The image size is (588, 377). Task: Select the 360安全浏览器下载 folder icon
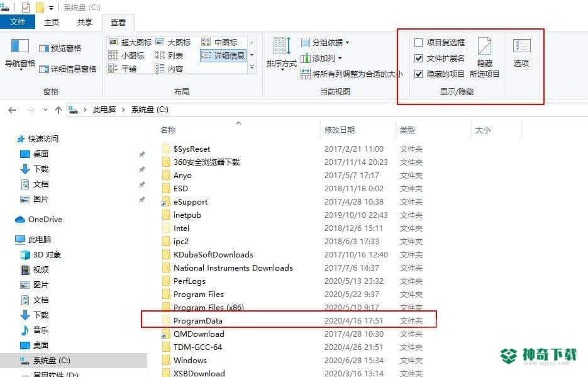tap(166, 162)
